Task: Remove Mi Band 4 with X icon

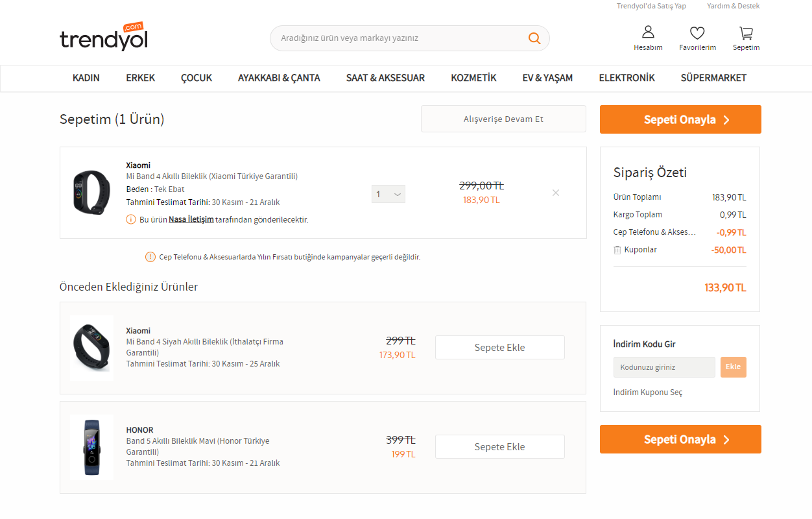Action: [556, 193]
